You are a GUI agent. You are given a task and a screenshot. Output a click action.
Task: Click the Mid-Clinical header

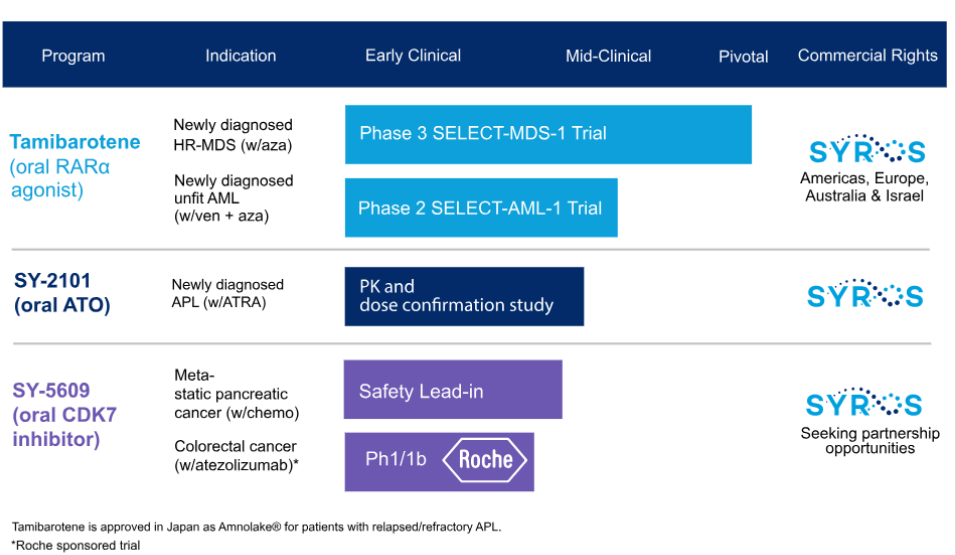(608, 56)
